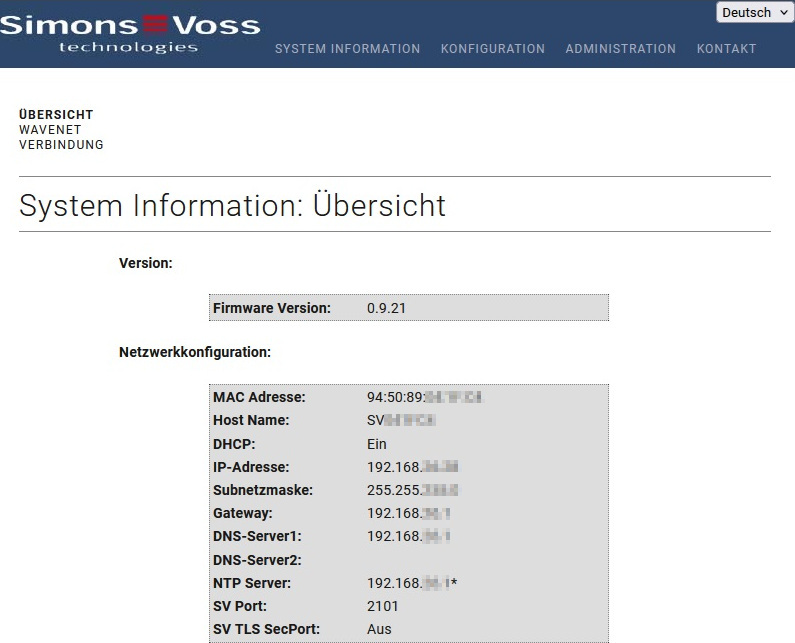The width and height of the screenshot is (795, 643).
Task: Click the System Information: Übersicht heading
Action: click(232, 205)
